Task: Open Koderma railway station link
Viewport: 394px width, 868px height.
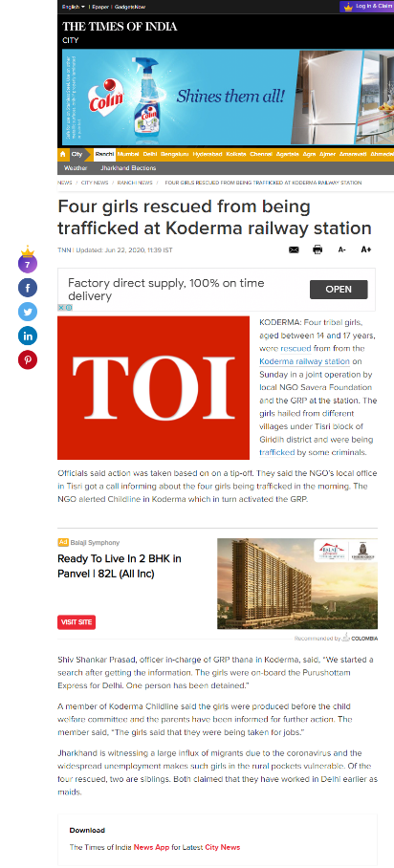Action: point(304,361)
